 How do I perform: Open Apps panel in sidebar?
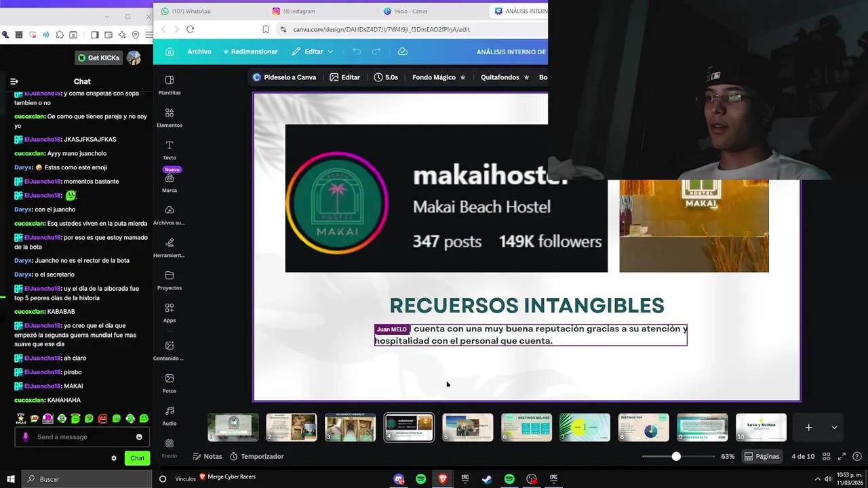point(170,312)
